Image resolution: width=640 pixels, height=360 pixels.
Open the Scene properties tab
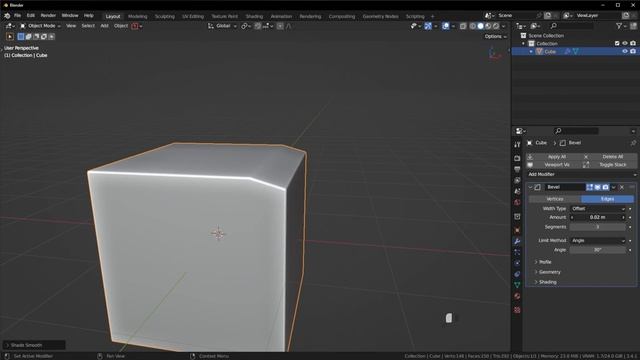(517, 191)
